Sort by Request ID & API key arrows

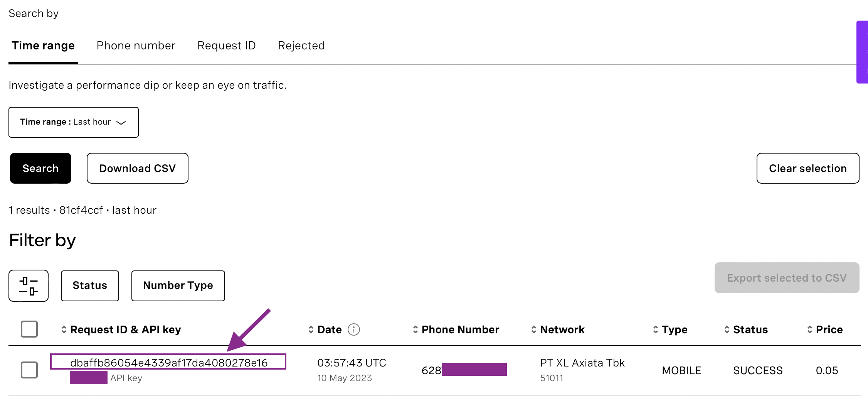click(x=64, y=329)
